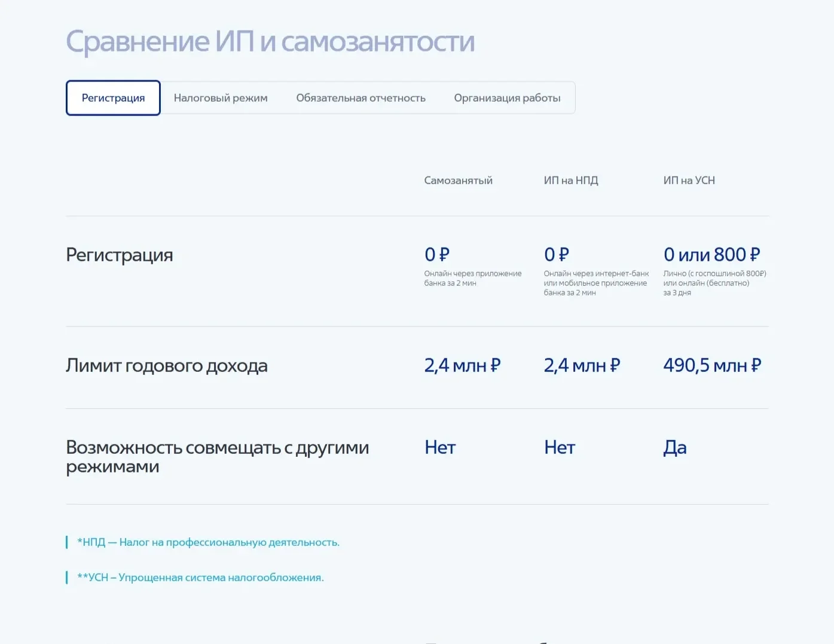834x644 pixels.
Task: Click 2,4 млн ₽ in the Самозанятый column
Action: pyautogui.click(x=463, y=365)
